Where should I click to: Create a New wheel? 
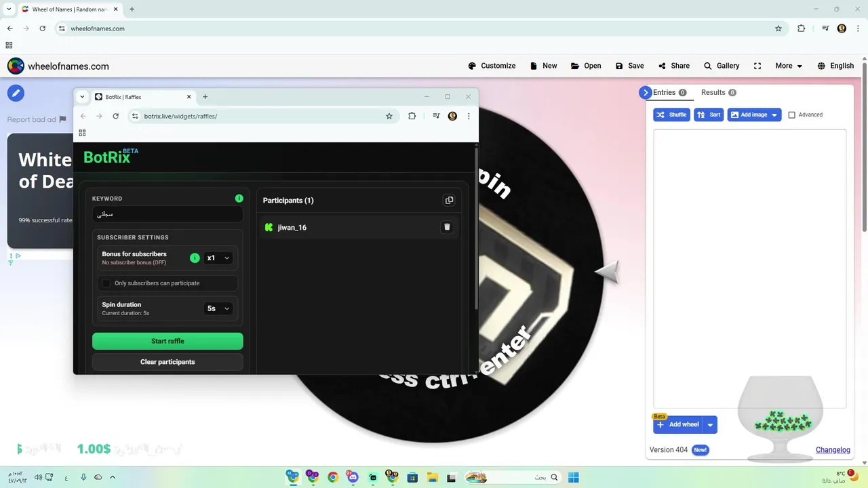pos(543,66)
